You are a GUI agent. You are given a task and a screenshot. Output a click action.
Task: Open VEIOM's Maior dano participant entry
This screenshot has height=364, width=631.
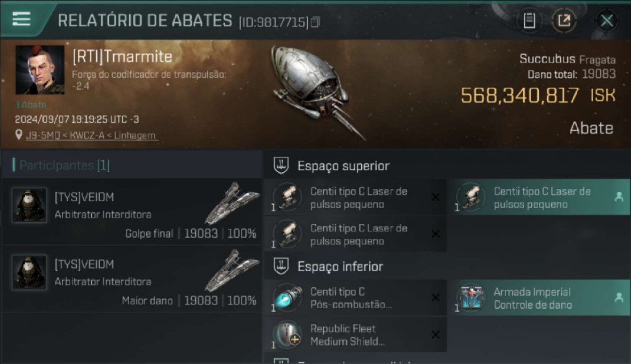click(x=131, y=279)
